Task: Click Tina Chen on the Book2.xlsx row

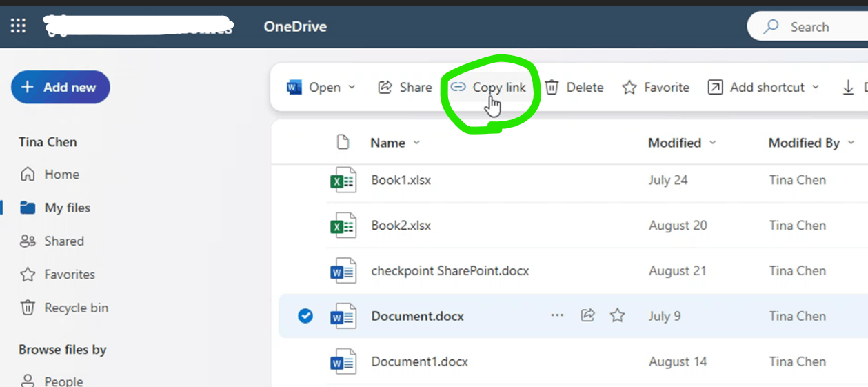Action: click(x=798, y=226)
